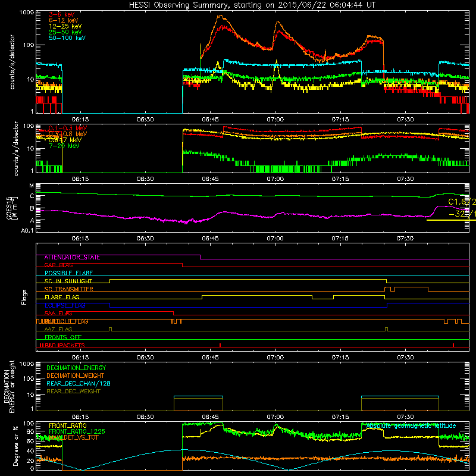Click the 12-25 keV legend label

[65, 26]
